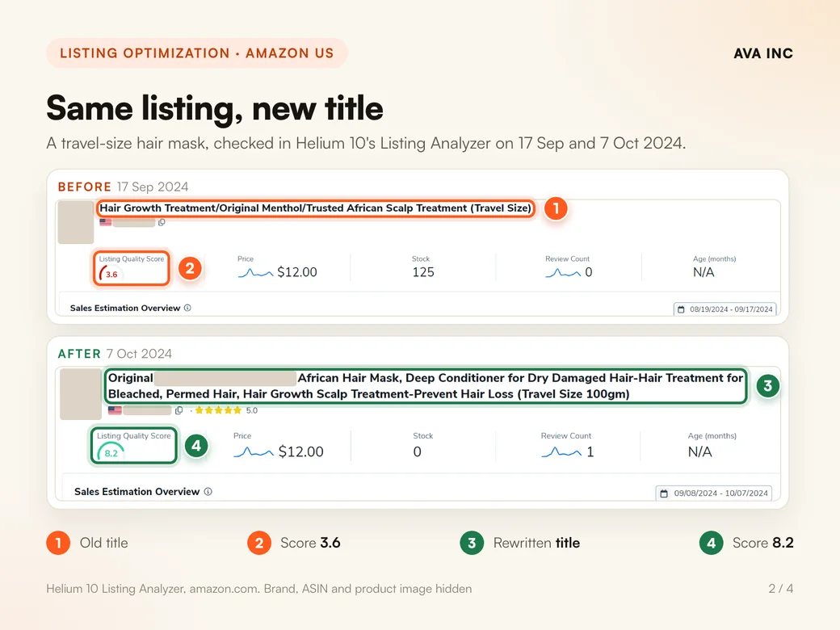Click the Old title legend entry
Viewport: 840px width, 630px height.
87,543
